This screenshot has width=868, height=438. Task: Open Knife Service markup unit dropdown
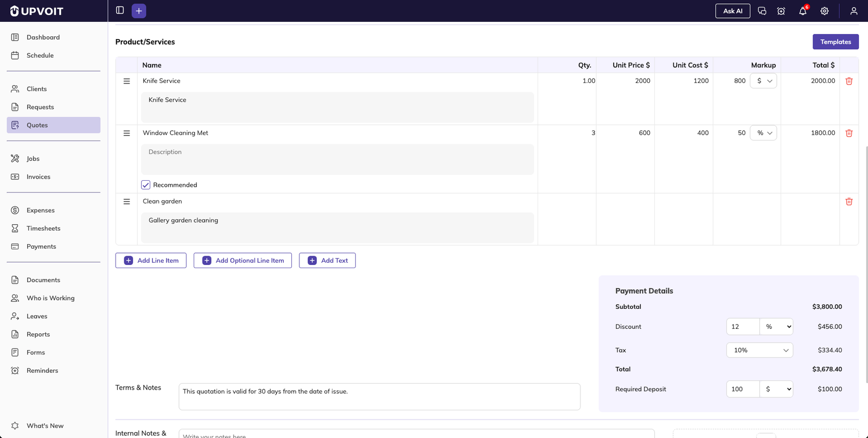[x=763, y=81]
